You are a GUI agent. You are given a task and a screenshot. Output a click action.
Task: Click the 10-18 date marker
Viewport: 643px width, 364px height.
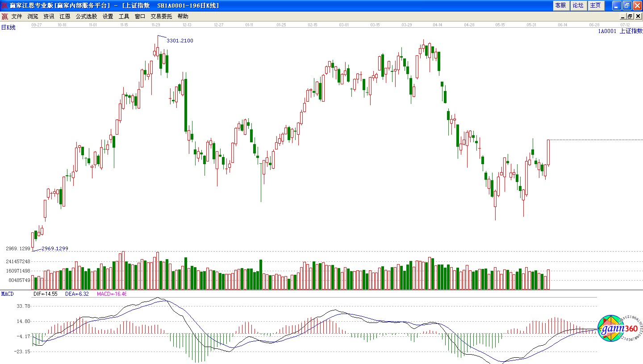62,25
